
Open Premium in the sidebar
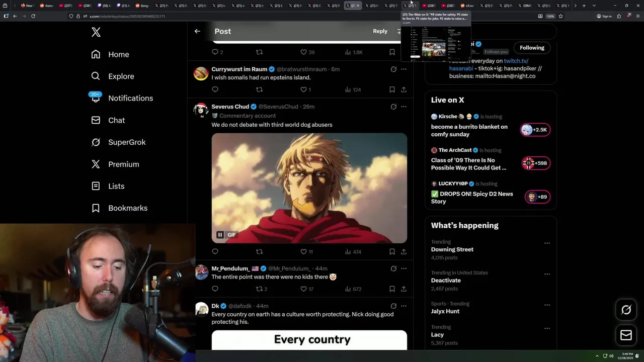click(x=115, y=164)
